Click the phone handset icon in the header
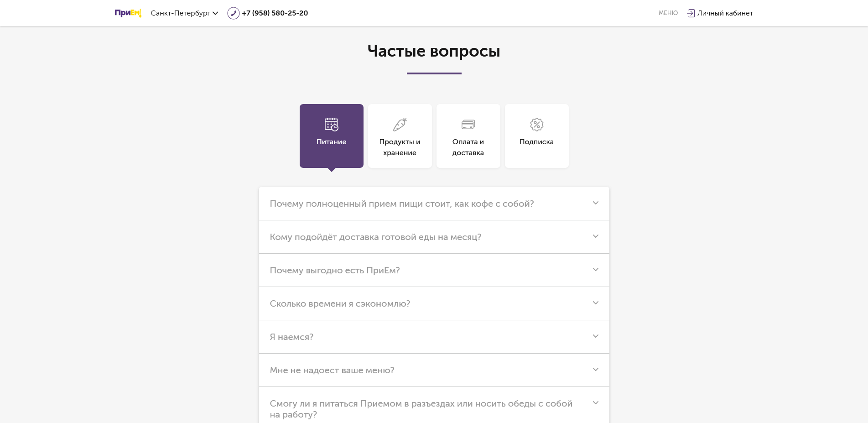868x423 pixels. [x=233, y=13]
